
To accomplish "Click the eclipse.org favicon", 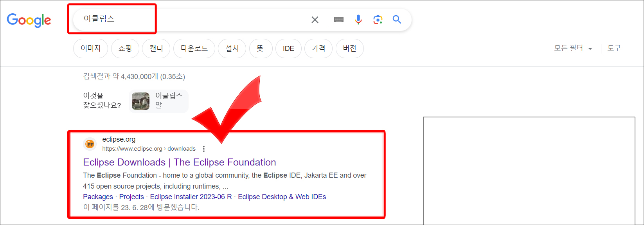I will click(x=90, y=144).
